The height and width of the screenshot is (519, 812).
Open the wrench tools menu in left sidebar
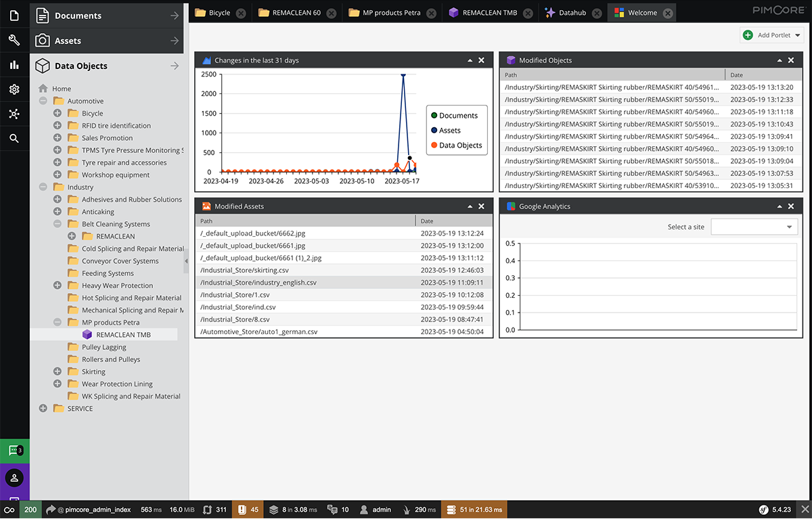coord(14,41)
